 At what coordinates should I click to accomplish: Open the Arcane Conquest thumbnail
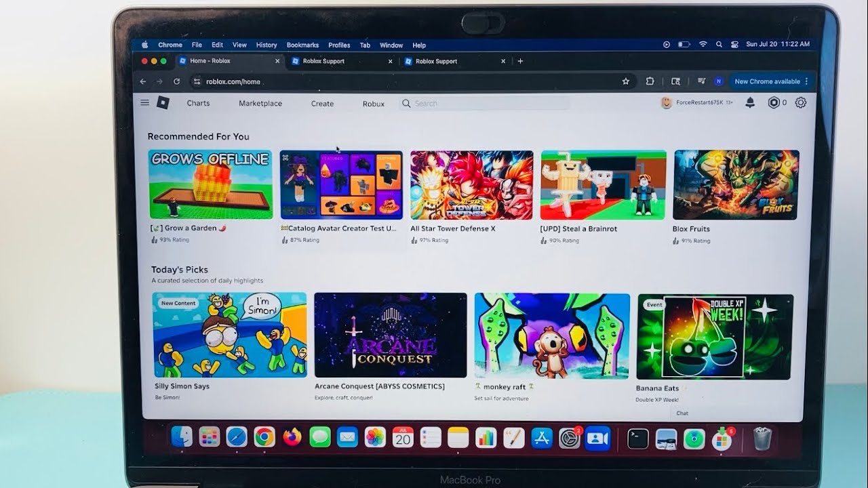[391, 335]
